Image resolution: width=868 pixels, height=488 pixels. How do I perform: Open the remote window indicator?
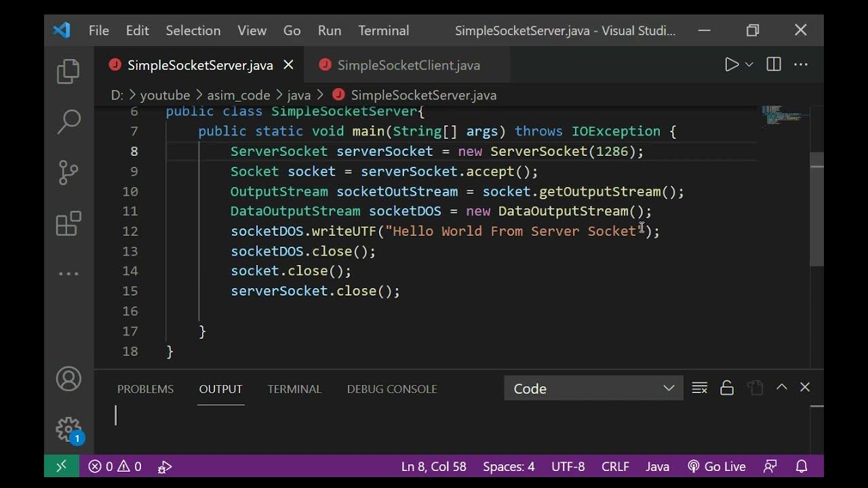(62, 466)
